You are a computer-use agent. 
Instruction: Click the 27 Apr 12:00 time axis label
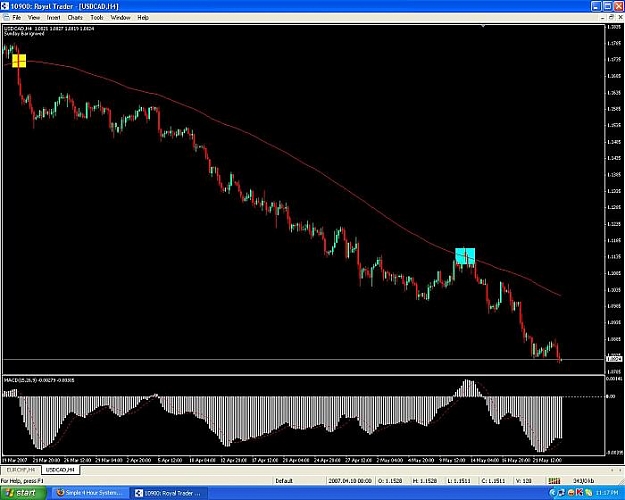pos(358,460)
